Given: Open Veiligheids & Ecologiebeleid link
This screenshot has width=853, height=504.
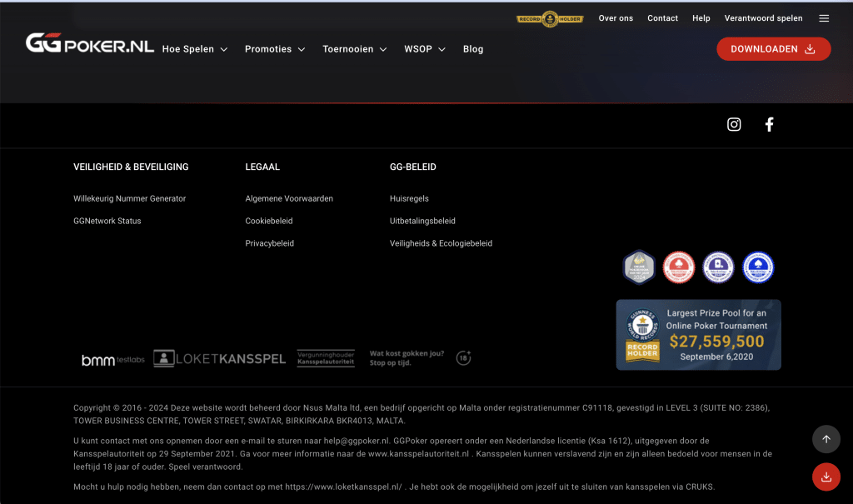Looking at the screenshot, I should point(441,243).
